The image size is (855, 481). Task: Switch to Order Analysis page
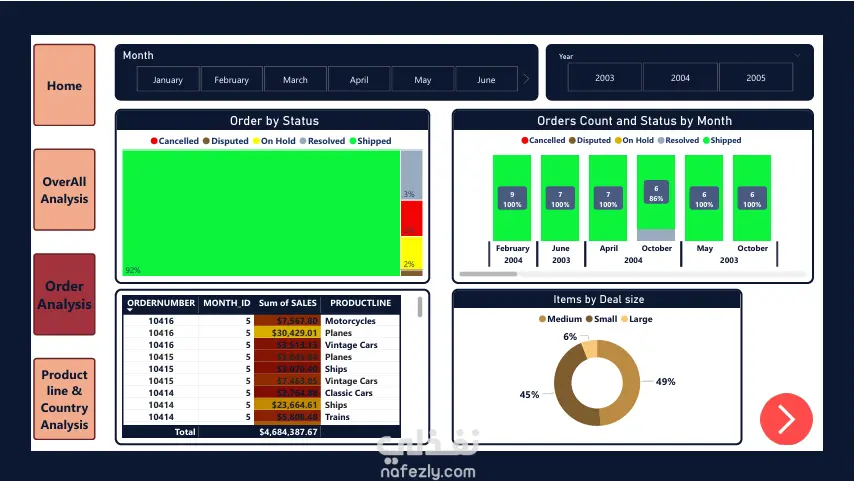pos(64,294)
